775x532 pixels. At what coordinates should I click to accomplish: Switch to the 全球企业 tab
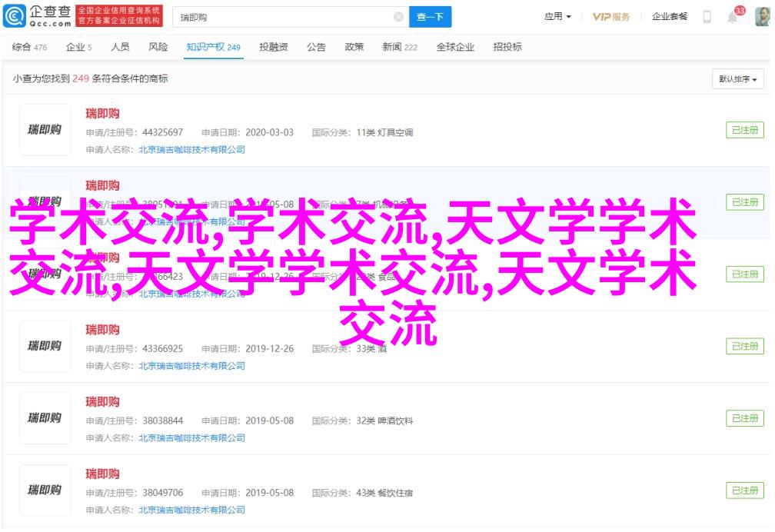coord(455,47)
